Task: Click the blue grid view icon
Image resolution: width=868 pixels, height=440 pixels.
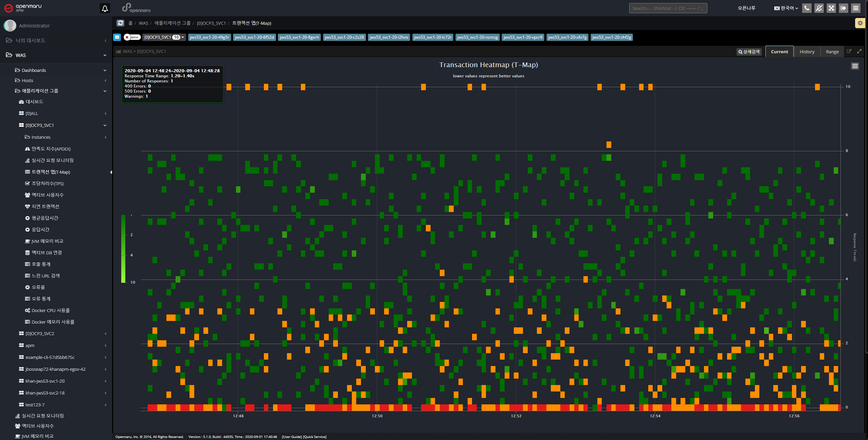Action: (x=117, y=37)
